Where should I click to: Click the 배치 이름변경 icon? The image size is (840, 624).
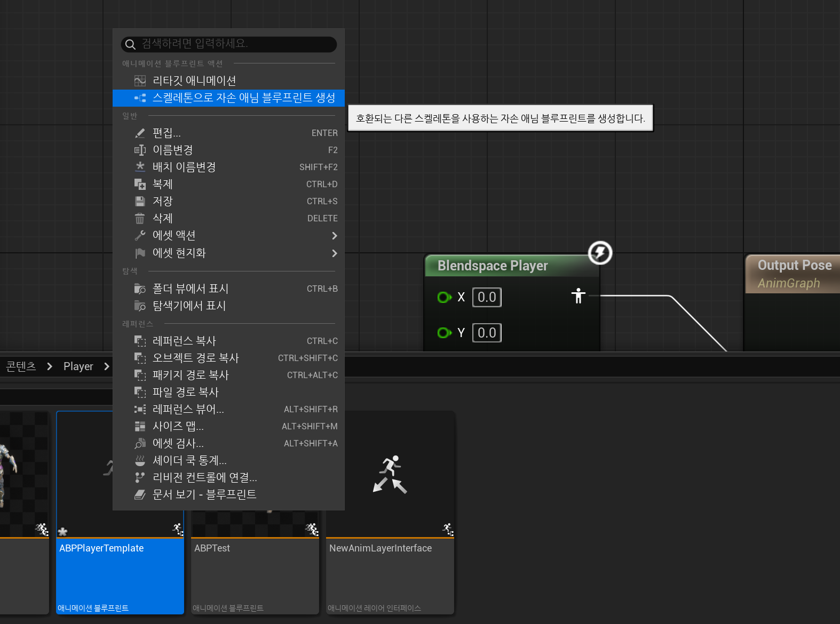140,167
